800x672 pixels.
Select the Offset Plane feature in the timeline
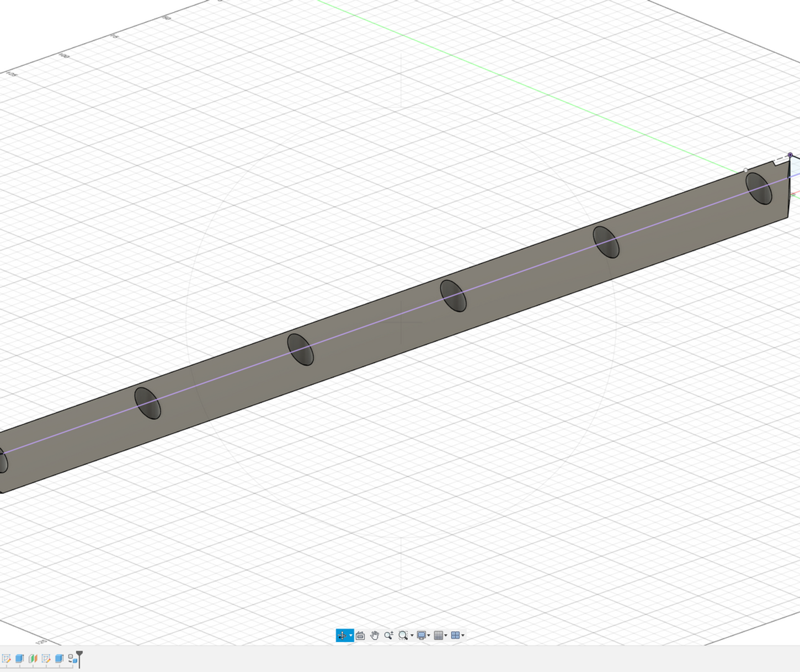click(x=33, y=658)
